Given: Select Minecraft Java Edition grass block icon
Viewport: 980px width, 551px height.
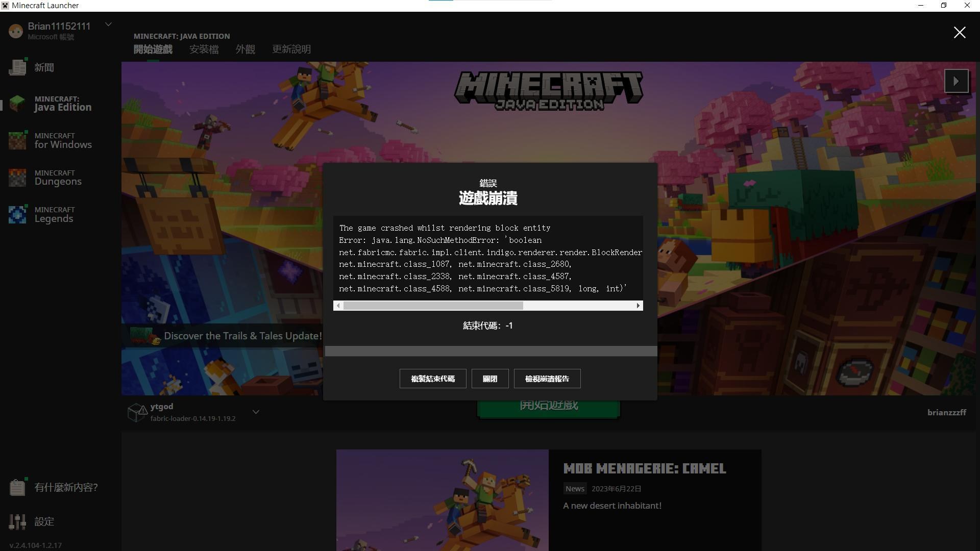Looking at the screenshot, I should 17,104.
